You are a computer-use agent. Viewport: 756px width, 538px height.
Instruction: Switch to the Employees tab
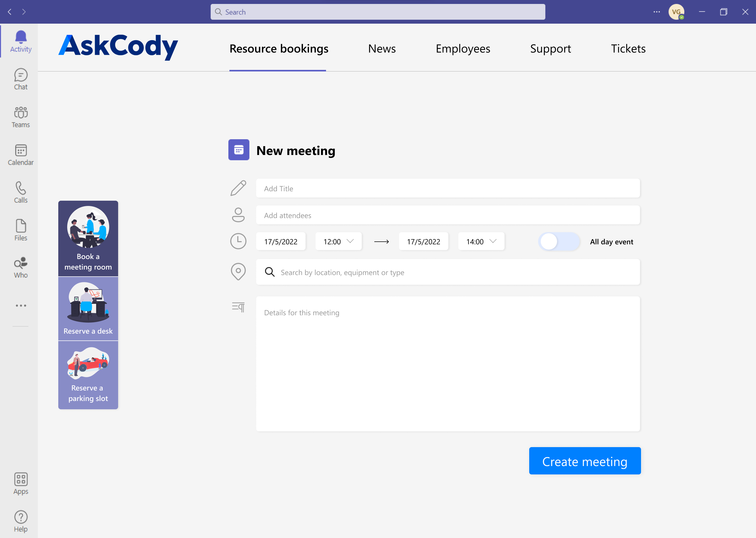pyautogui.click(x=463, y=49)
